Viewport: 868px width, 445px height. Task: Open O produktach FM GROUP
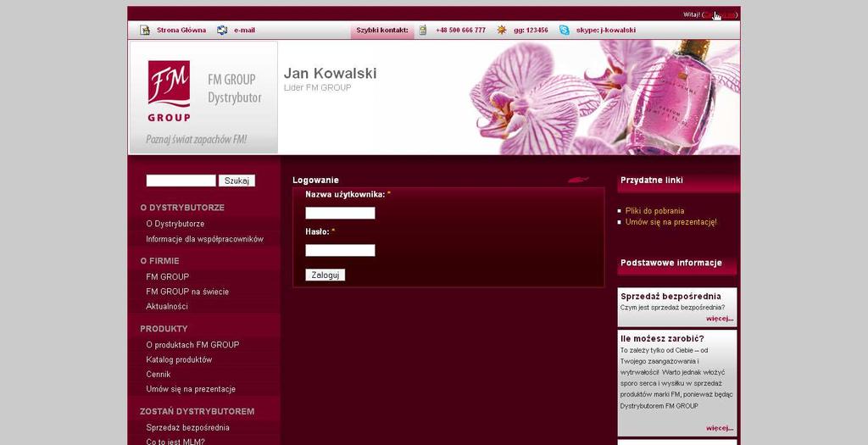(x=192, y=344)
